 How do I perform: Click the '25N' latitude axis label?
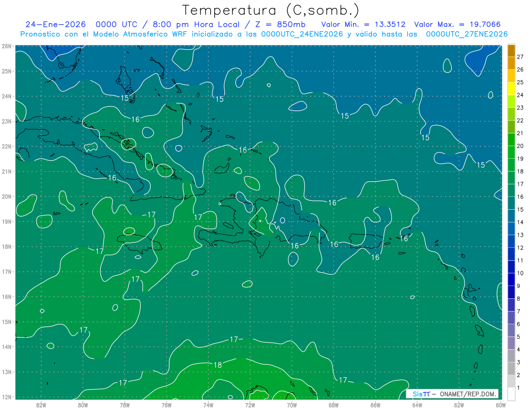click(6, 71)
